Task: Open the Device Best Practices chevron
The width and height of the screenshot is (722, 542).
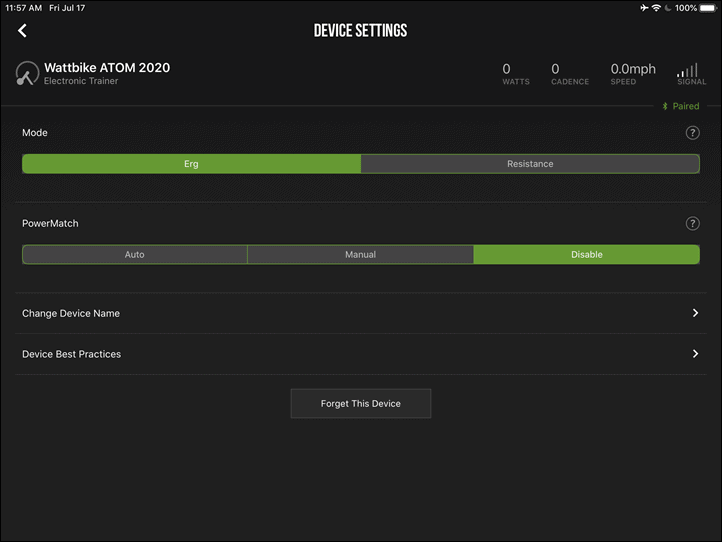Action: pyautogui.click(x=695, y=354)
